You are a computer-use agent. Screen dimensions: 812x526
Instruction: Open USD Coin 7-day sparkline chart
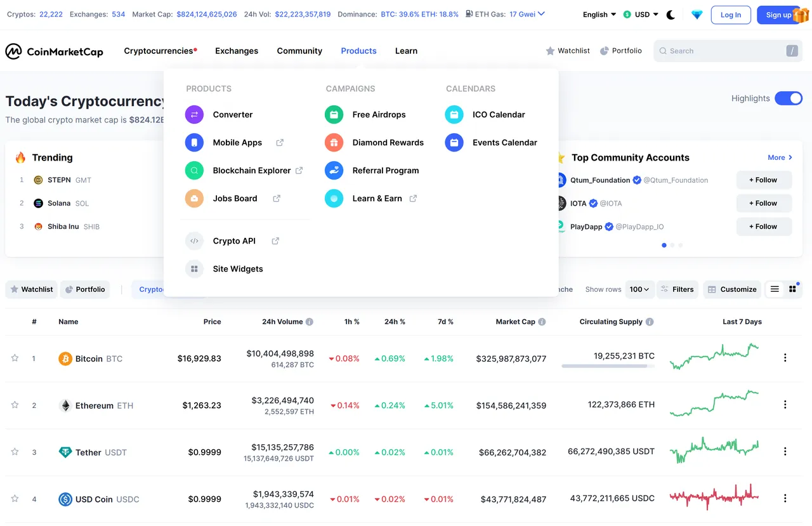point(714,497)
